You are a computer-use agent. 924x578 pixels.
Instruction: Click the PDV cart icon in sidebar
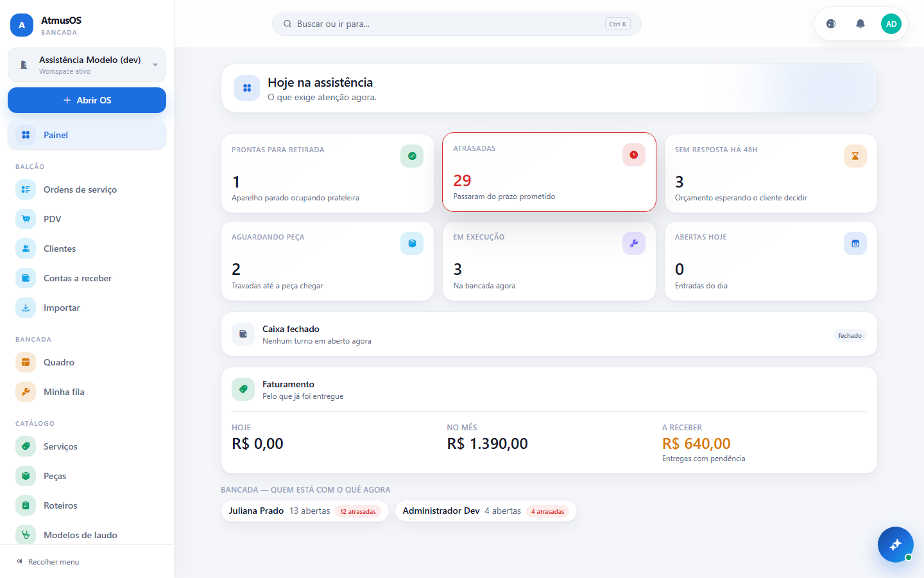pyautogui.click(x=26, y=219)
